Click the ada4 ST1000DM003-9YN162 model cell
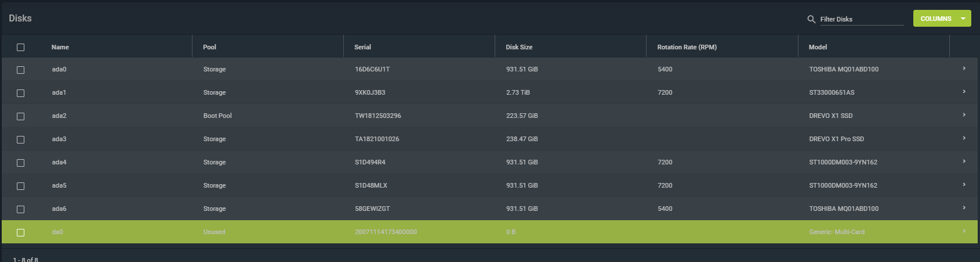 (843, 162)
